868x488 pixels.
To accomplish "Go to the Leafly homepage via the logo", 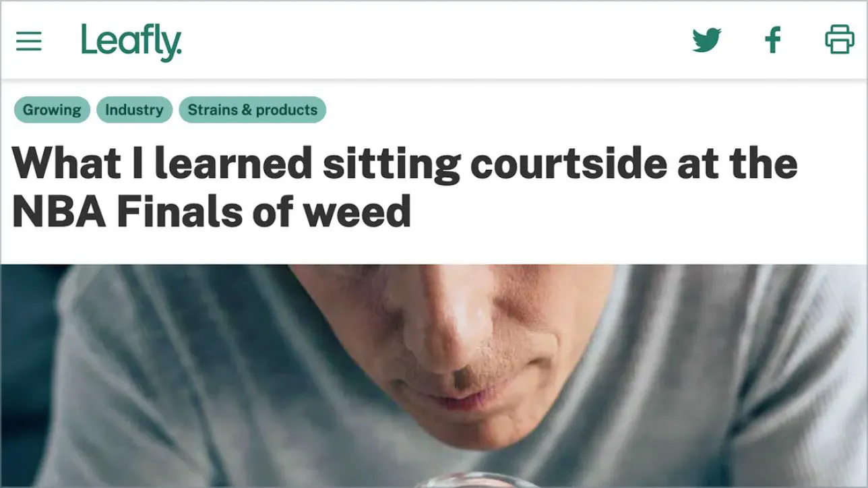I will (x=131, y=42).
